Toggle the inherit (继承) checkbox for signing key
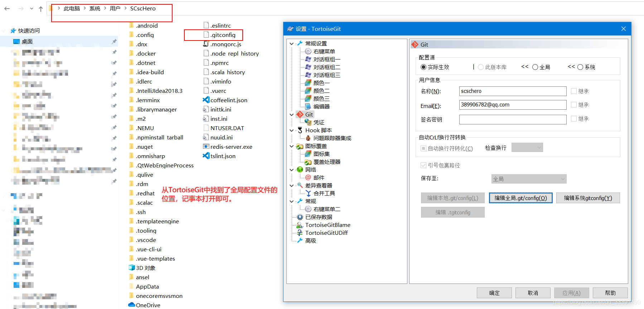 click(x=574, y=119)
